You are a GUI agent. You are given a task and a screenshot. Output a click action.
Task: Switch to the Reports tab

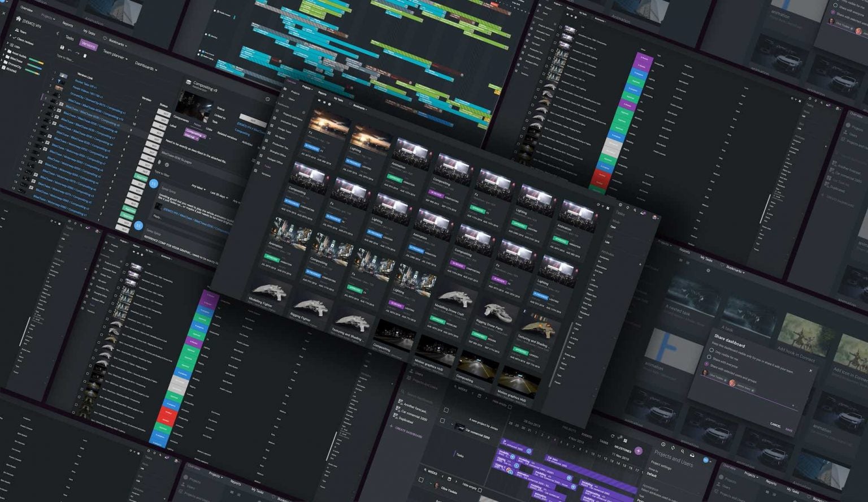point(68,25)
